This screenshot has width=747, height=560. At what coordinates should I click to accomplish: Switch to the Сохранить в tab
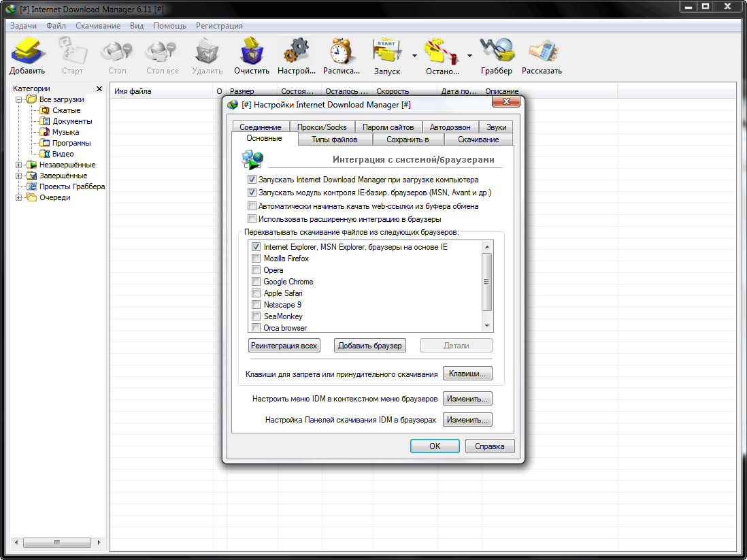pos(408,139)
